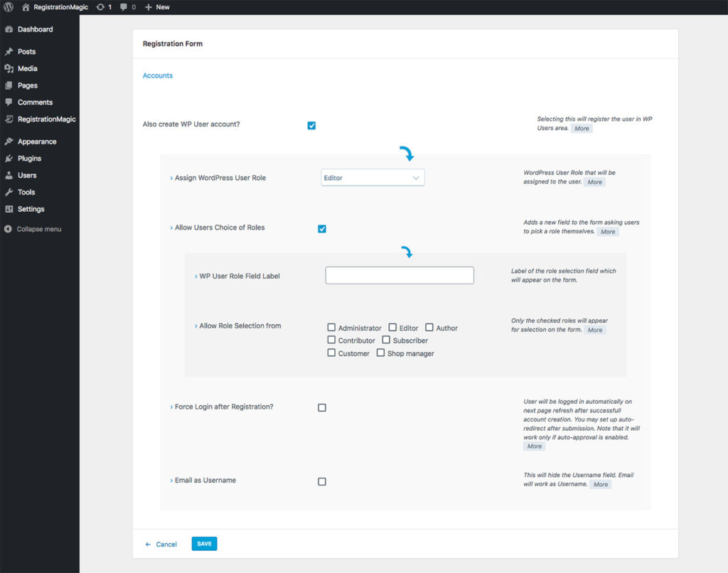Viewport: 728px width, 573px height.
Task: Open the updates icon in admin bar
Action: point(100,7)
